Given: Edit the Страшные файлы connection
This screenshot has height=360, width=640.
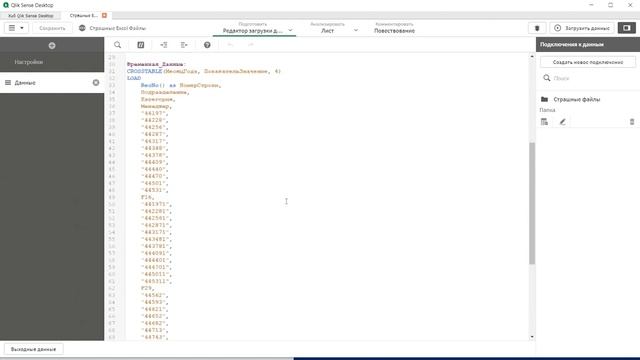Looking at the screenshot, I should (x=562, y=122).
